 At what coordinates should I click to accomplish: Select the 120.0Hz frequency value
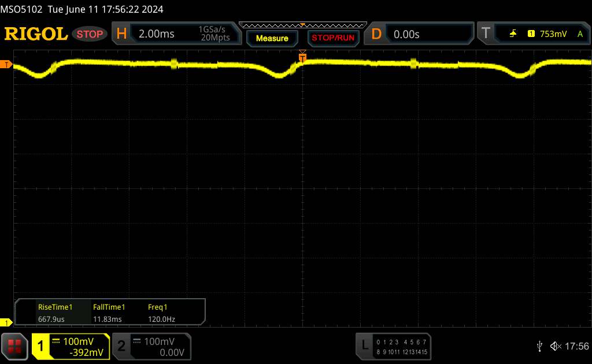[161, 319]
